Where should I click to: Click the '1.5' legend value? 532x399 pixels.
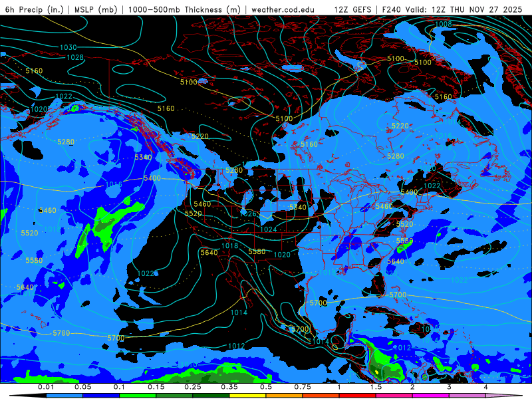(x=376, y=387)
